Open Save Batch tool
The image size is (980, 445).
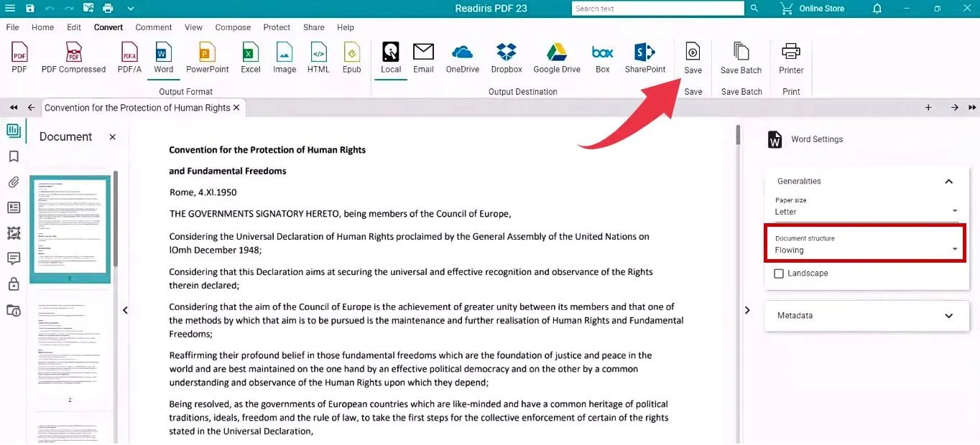741,57
